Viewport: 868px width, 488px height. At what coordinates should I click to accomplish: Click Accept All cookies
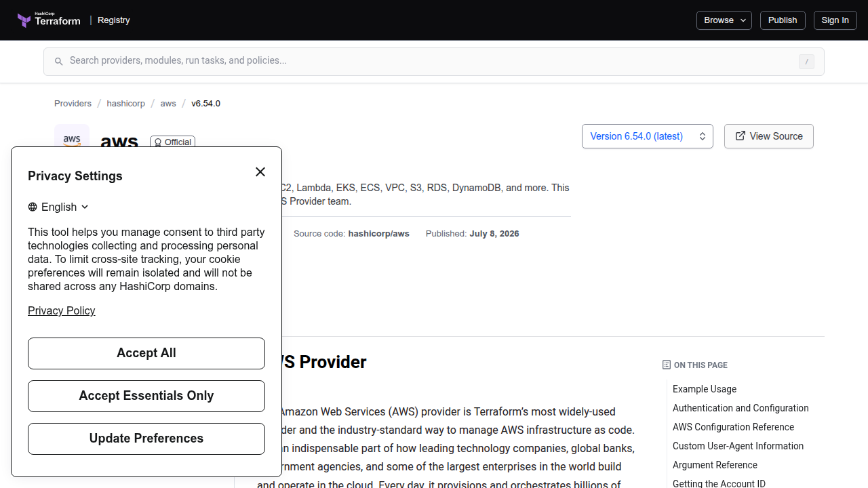pos(146,353)
